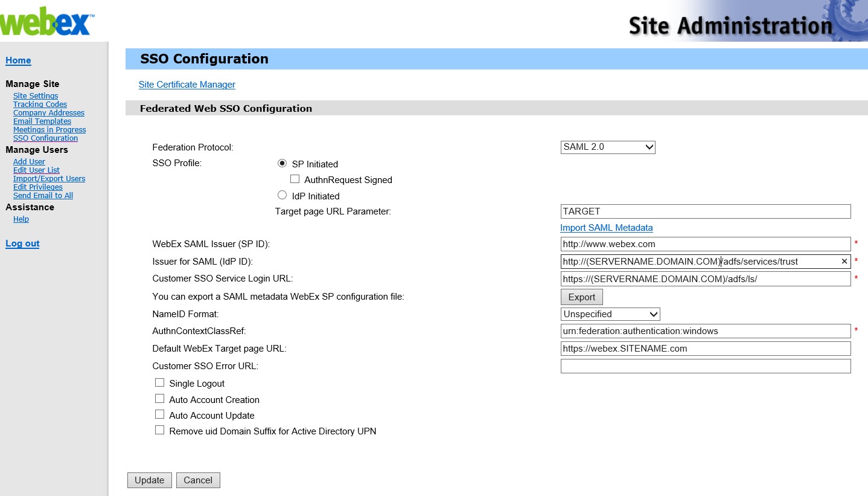
Task: Open Company Addresses link
Action: 49,113
